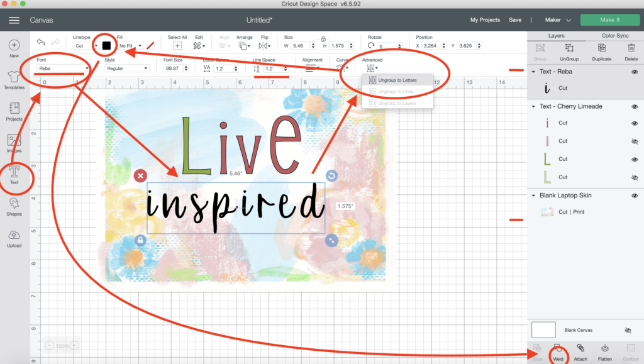Click the No Fill color swatch
This screenshot has height=364, width=644.
click(x=150, y=45)
